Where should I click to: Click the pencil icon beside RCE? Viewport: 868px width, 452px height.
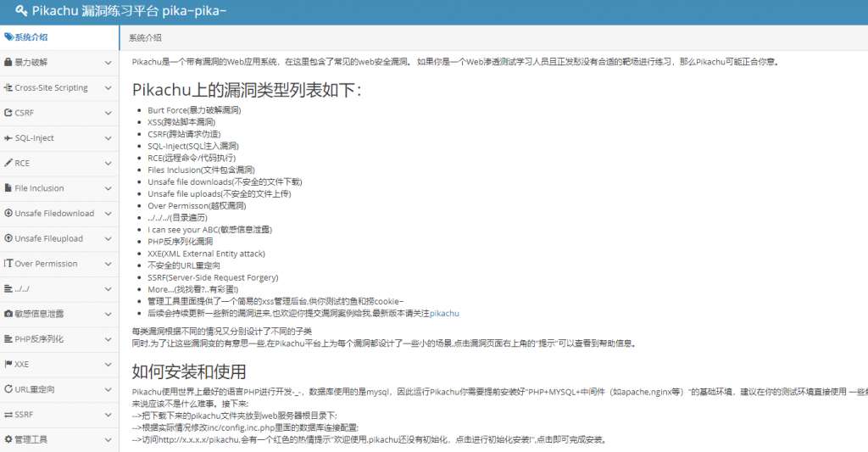(8, 163)
